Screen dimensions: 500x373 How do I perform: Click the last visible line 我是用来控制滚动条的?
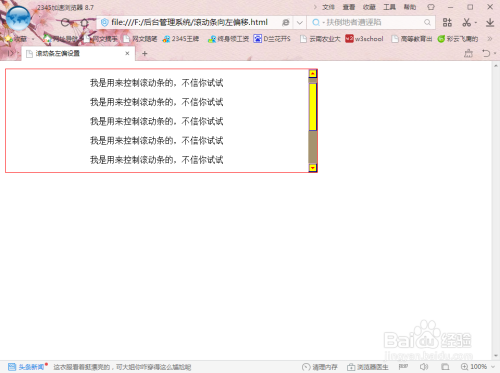click(x=156, y=160)
